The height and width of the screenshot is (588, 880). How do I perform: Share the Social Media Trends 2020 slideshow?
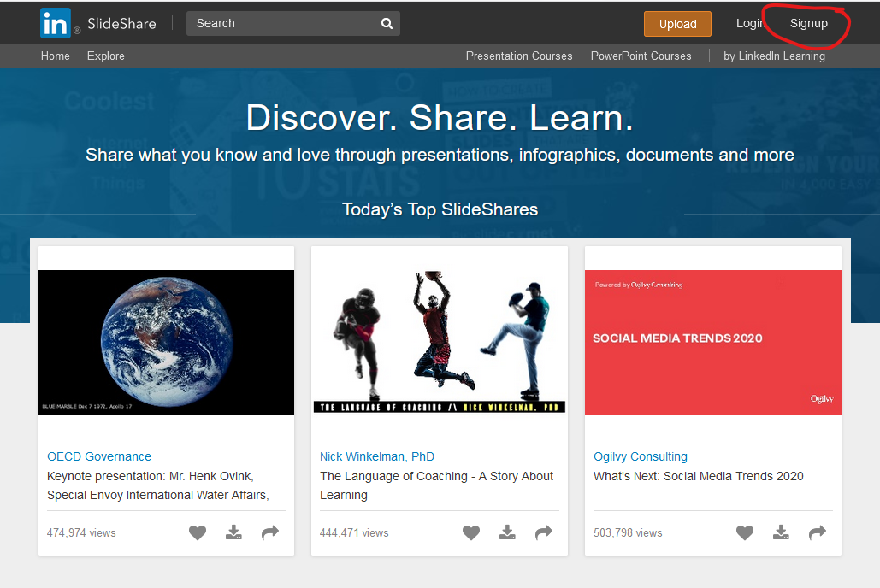point(818,532)
